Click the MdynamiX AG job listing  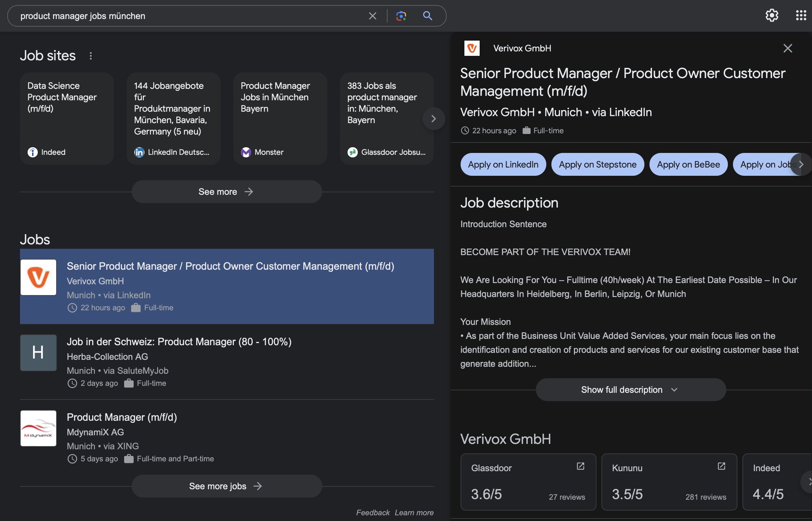(227, 436)
